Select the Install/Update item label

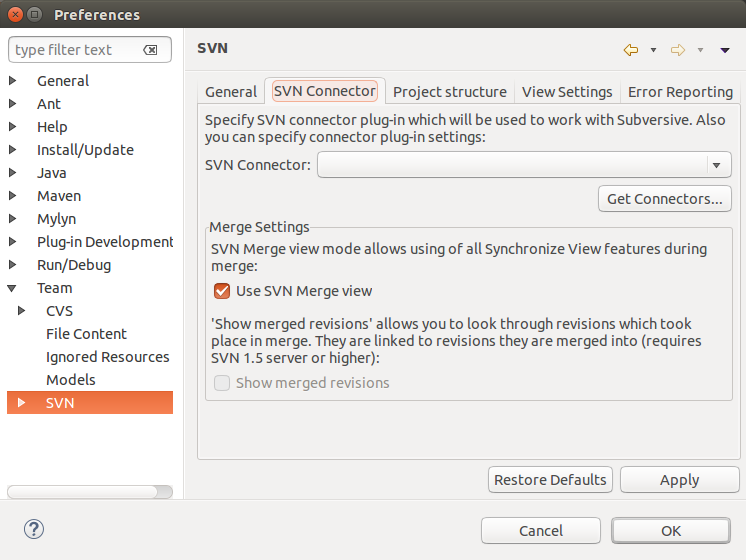85,150
